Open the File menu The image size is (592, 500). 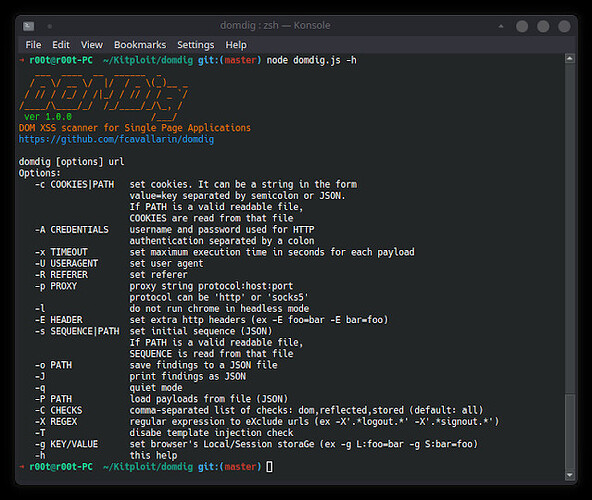tap(33, 45)
